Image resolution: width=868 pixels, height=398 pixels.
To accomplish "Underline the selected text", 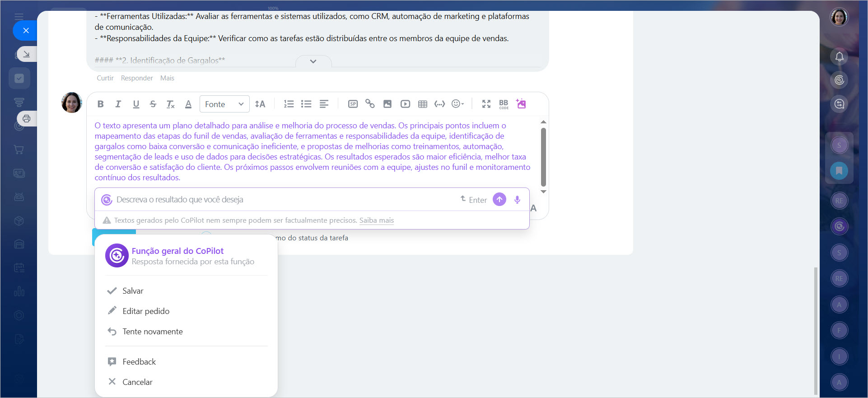I will point(136,104).
